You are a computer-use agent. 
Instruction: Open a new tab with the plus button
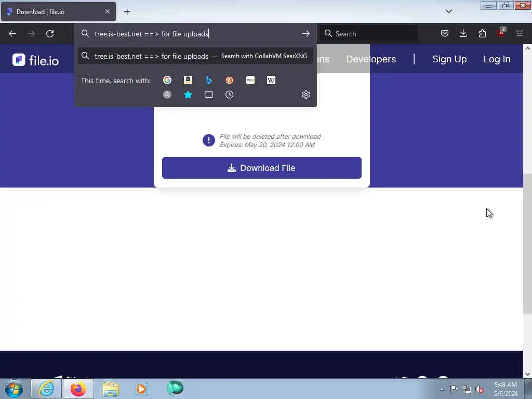[127, 12]
